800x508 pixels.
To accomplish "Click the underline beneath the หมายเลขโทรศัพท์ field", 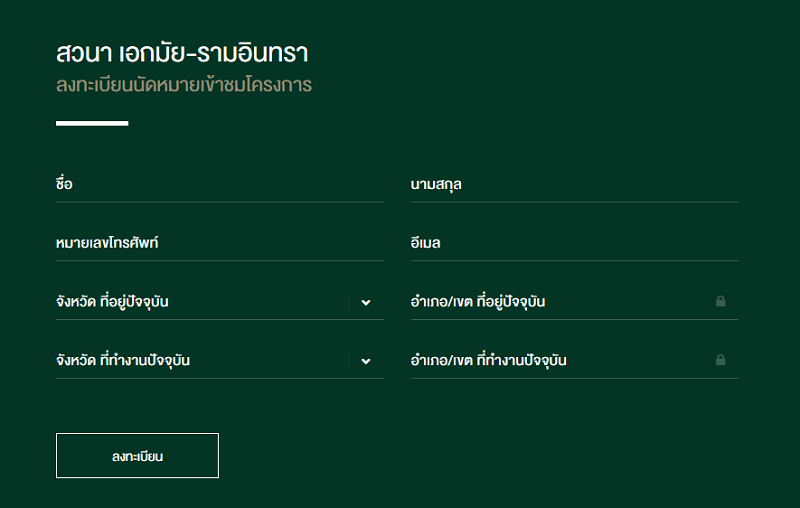I will (220, 261).
